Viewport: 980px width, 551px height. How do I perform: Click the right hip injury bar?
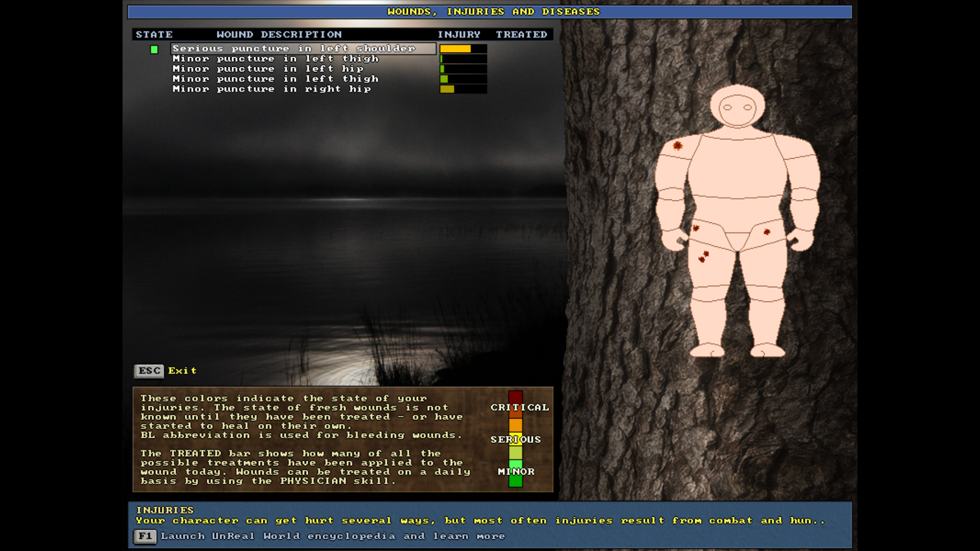(462, 89)
